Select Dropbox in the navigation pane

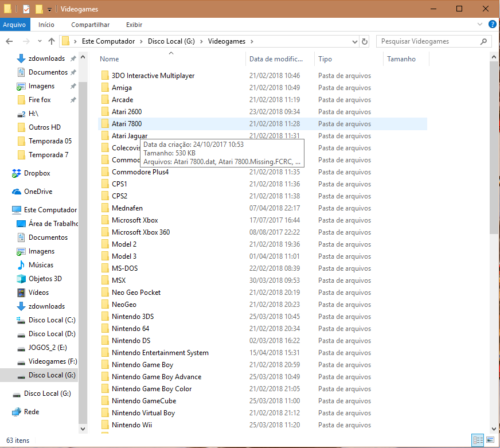click(37, 173)
